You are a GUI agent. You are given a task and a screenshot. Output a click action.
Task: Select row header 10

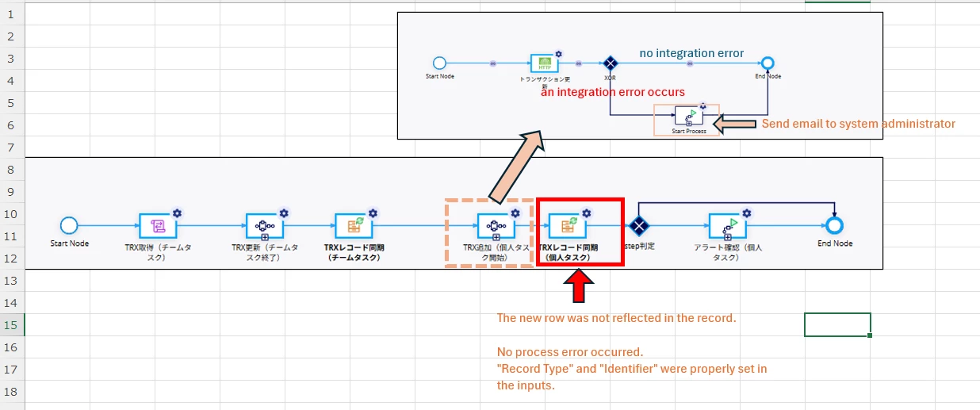(11, 214)
